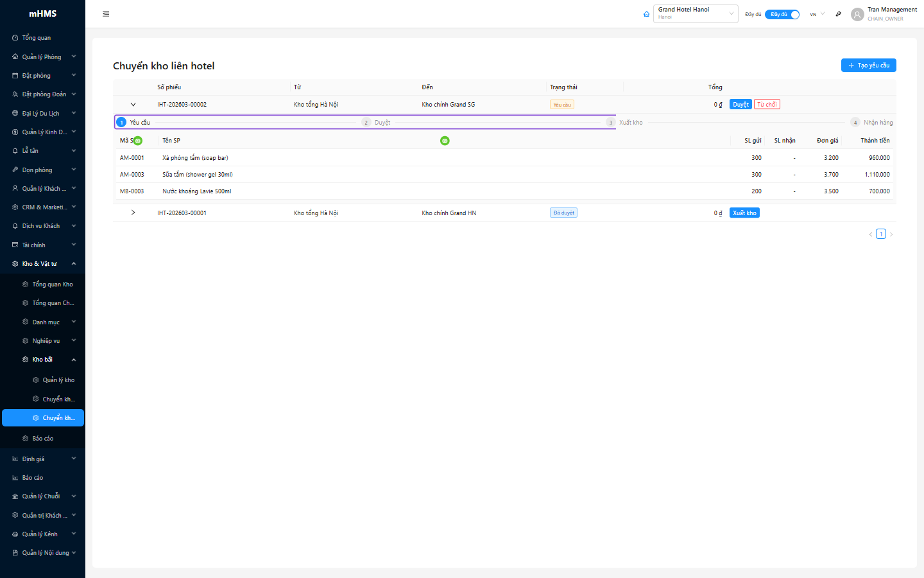Expand row IHT-202603-00001 details
This screenshot has width=924, height=578.
[x=133, y=213]
